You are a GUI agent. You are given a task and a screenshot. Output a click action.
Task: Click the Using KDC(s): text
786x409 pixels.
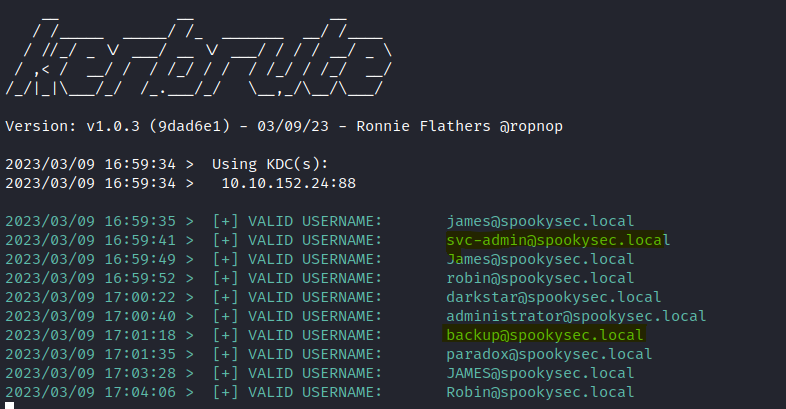pyautogui.click(x=270, y=164)
